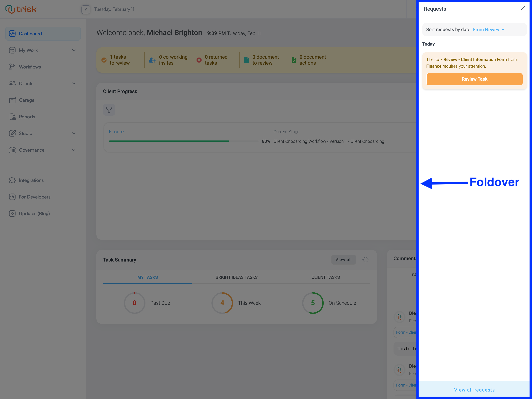Click the Client Onboarding Workflow stage text
This screenshot has height=399, width=532.
pos(329,141)
